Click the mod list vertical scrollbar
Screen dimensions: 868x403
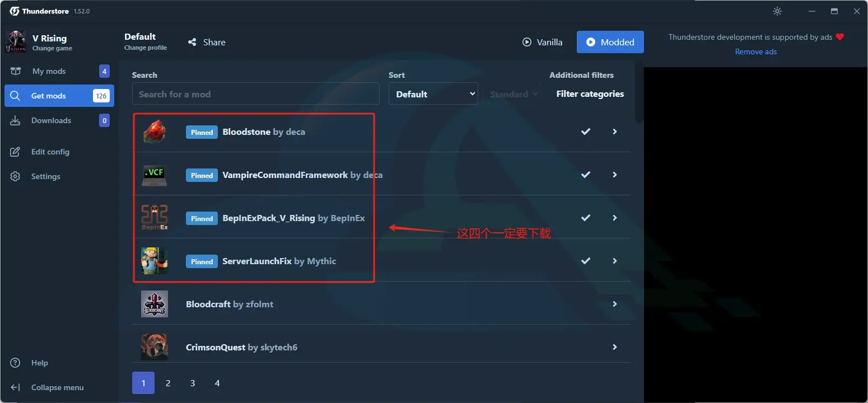[x=639, y=92]
